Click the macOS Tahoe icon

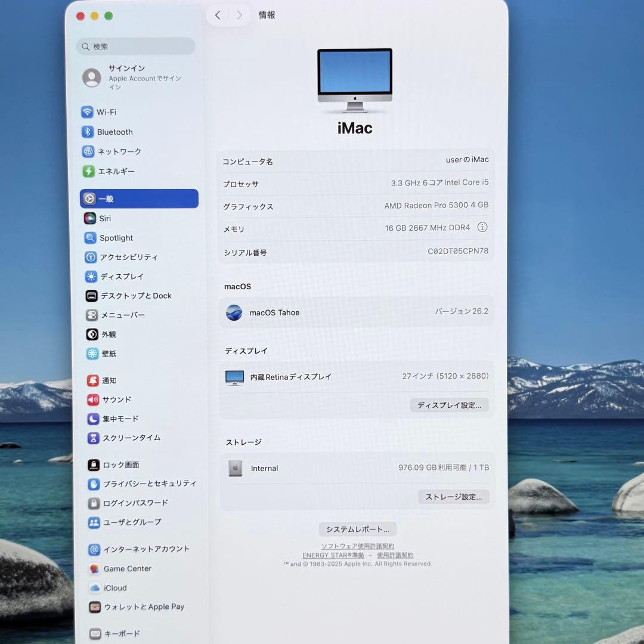point(234,312)
